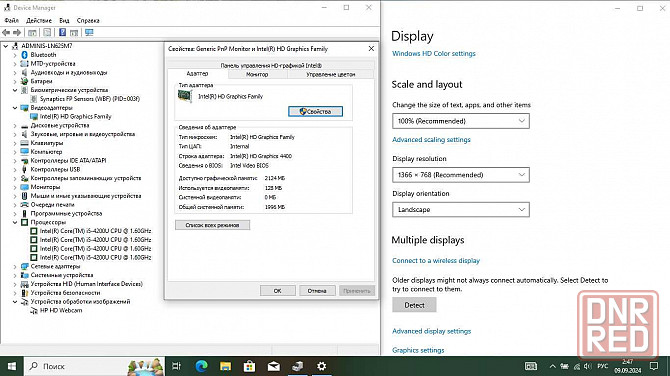Collapse the Процессоры node
The image size is (670, 376).
[x=15, y=222]
